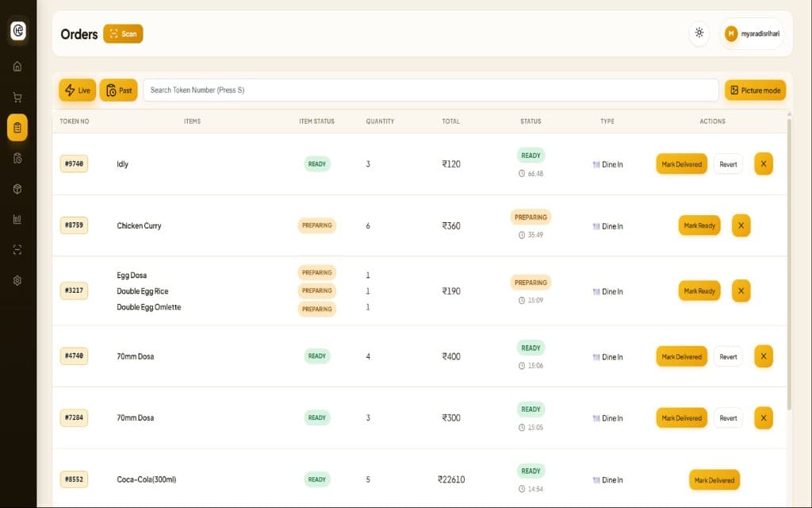The height and width of the screenshot is (508, 812).
Task: Switch to the Past orders tab
Action: pyautogui.click(x=119, y=90)
